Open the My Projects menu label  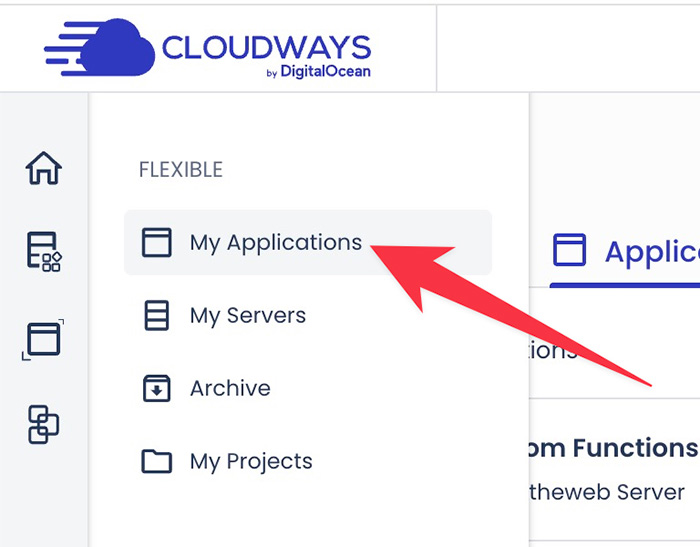[x=251, y=462]
